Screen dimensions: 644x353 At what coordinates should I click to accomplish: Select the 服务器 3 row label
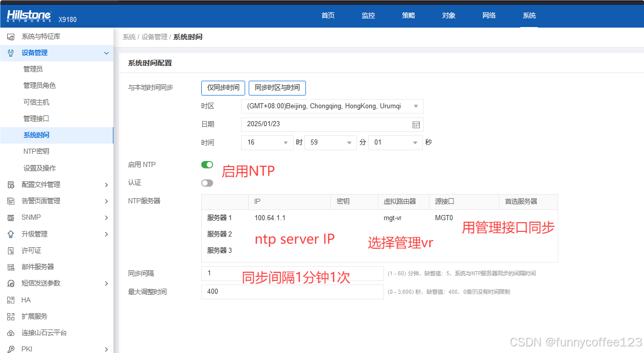coord(220,250)
